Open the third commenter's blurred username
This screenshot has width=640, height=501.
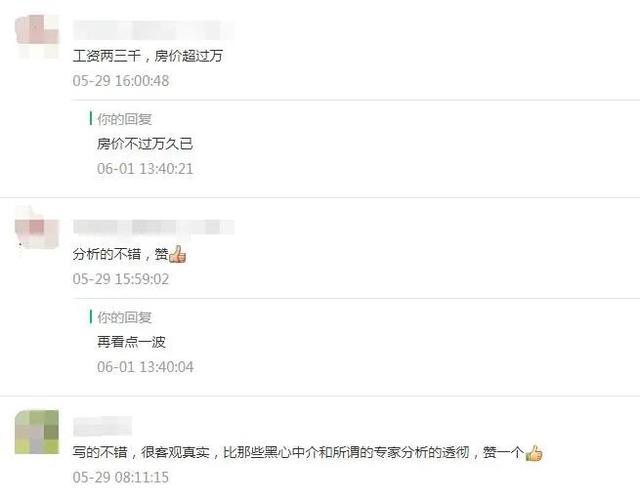click(102, 426)
